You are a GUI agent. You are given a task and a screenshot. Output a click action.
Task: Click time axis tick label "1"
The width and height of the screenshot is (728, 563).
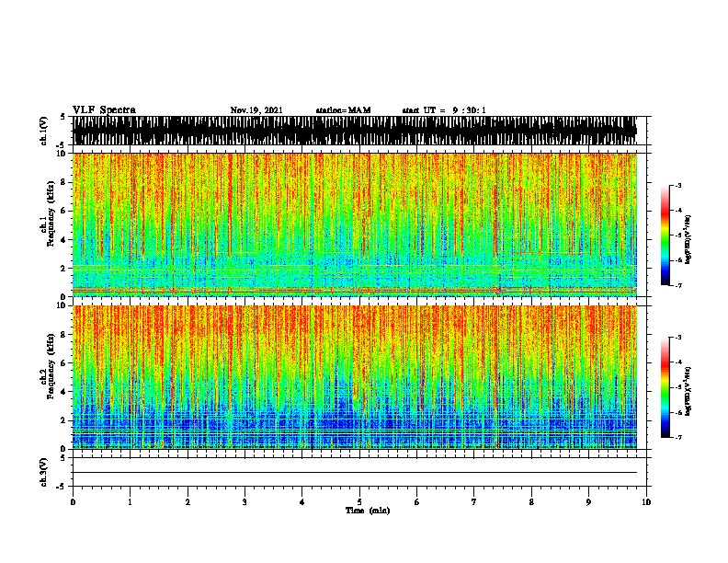coord(130,501)
